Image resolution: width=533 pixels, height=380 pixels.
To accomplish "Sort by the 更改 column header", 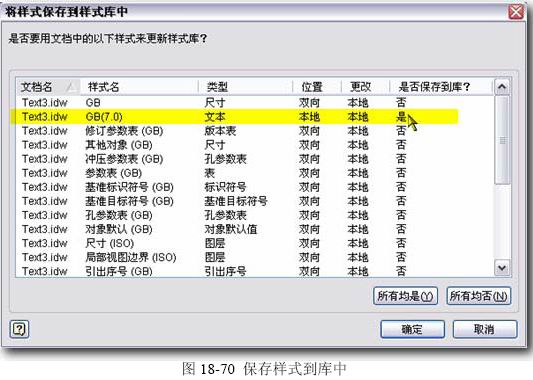I will click(365, 87).
